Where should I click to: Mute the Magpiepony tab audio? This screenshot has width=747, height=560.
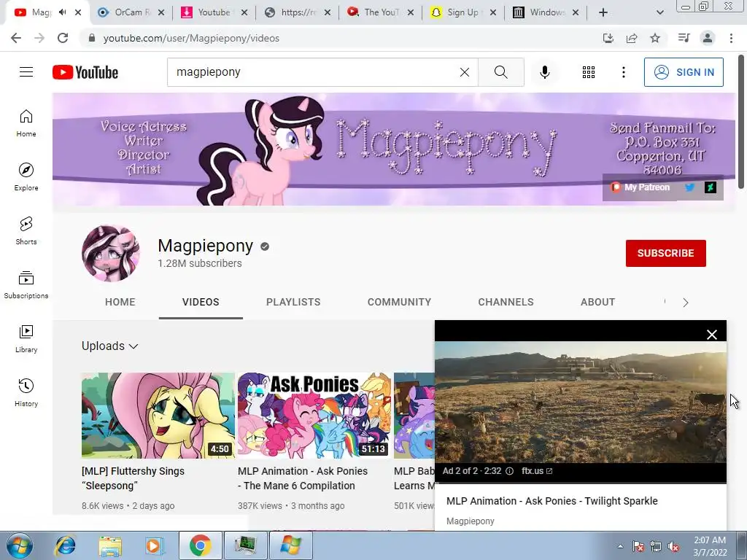click(x=63, y=12)
